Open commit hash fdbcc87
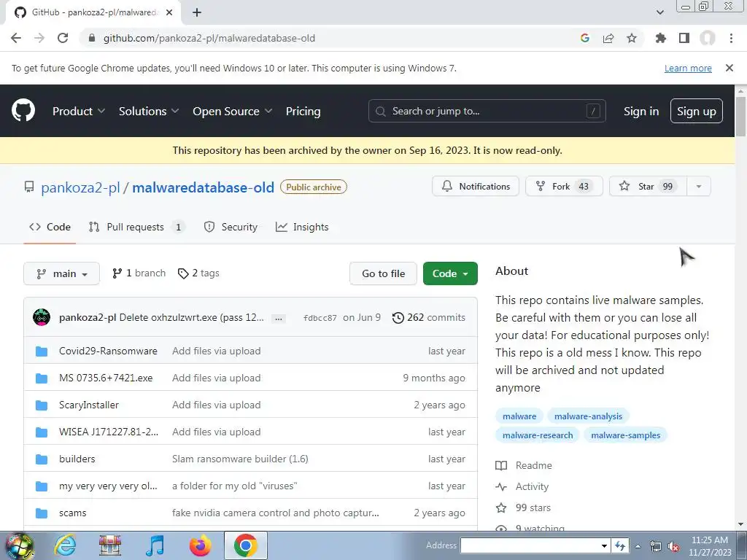This screenshot has height=560, width=747. point(320,318)
